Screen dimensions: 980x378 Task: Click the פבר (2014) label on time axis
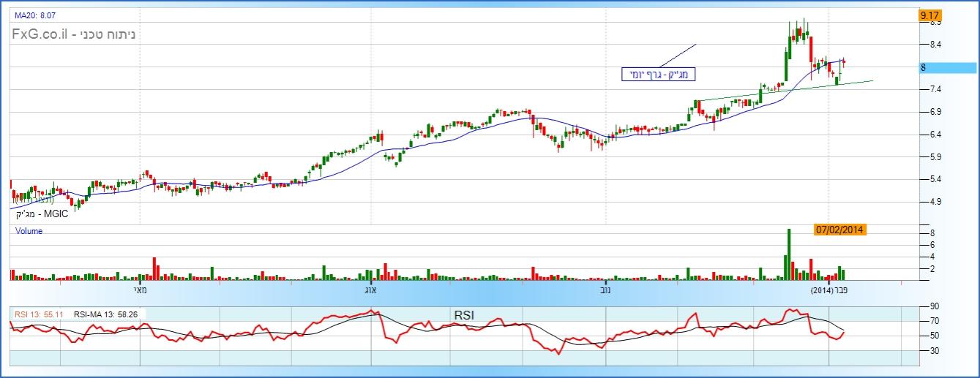829,290
